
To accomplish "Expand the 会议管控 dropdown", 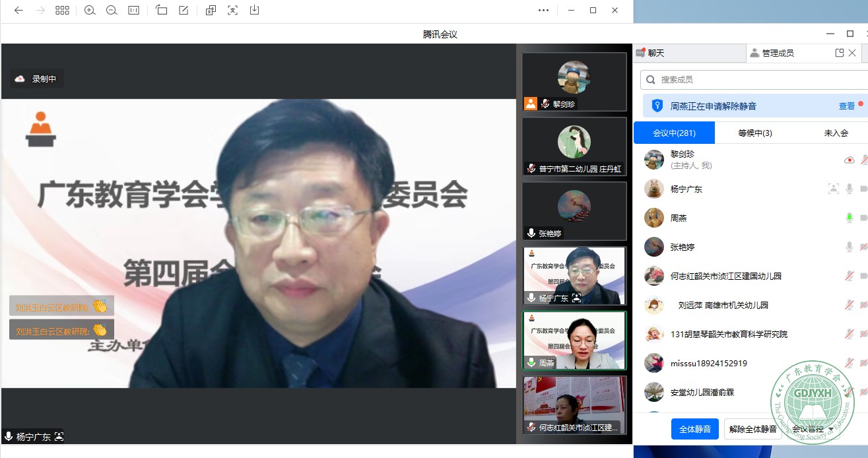I will pos(813,429).
